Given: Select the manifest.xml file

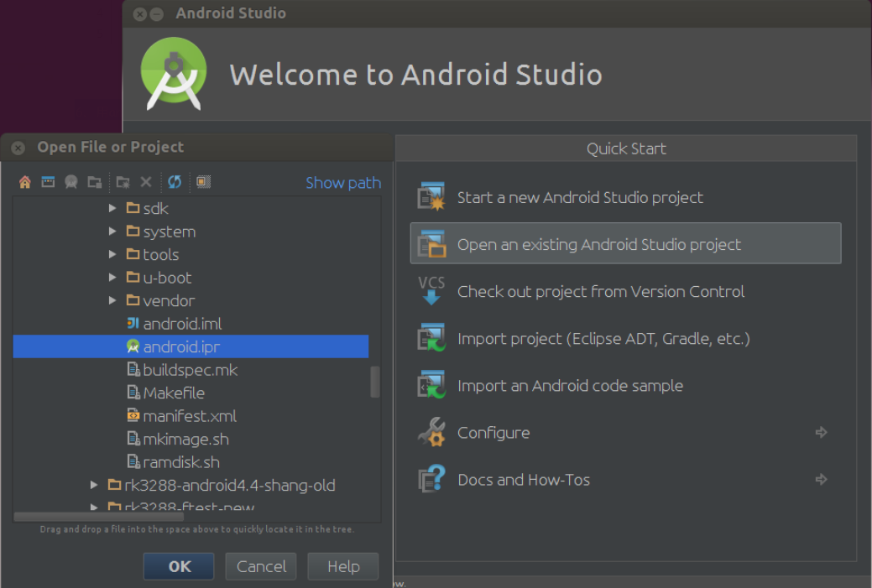Looking at the screenshot, I should tap(190, 416).
